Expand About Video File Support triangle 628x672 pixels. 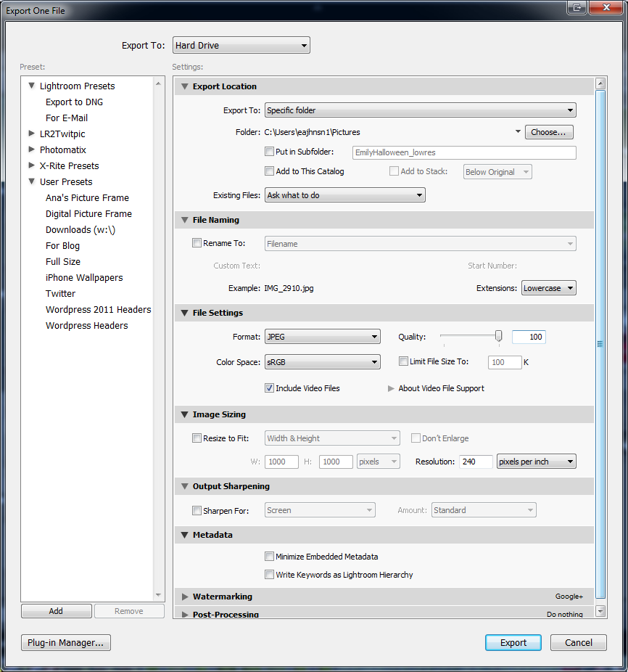tap(392, 388)
